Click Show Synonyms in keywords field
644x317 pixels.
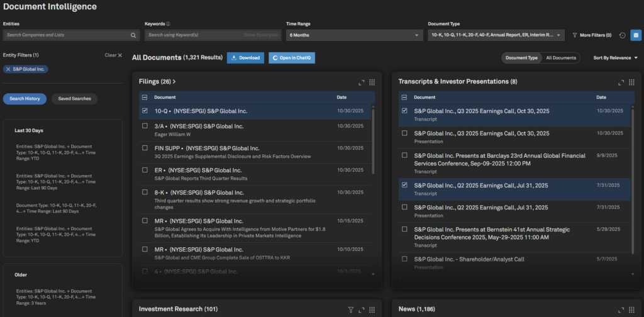tap(261, 35)
